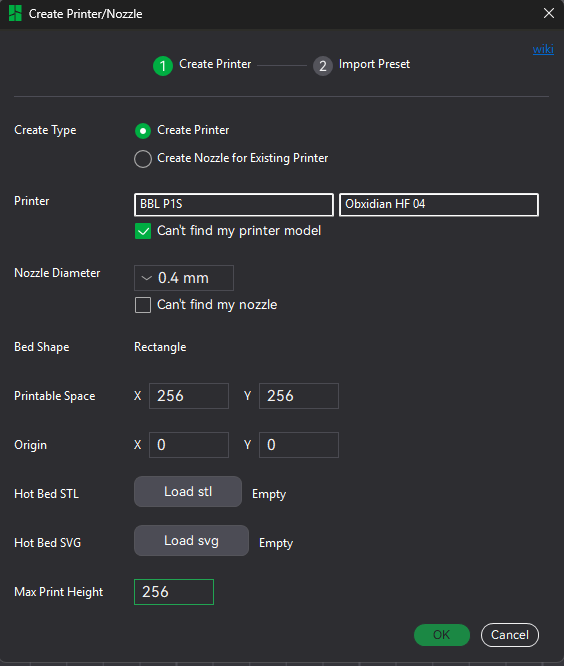The height and width of the screenshot is (666, 564).
Task: Click the Load svg button
Action: pos(191,541)
